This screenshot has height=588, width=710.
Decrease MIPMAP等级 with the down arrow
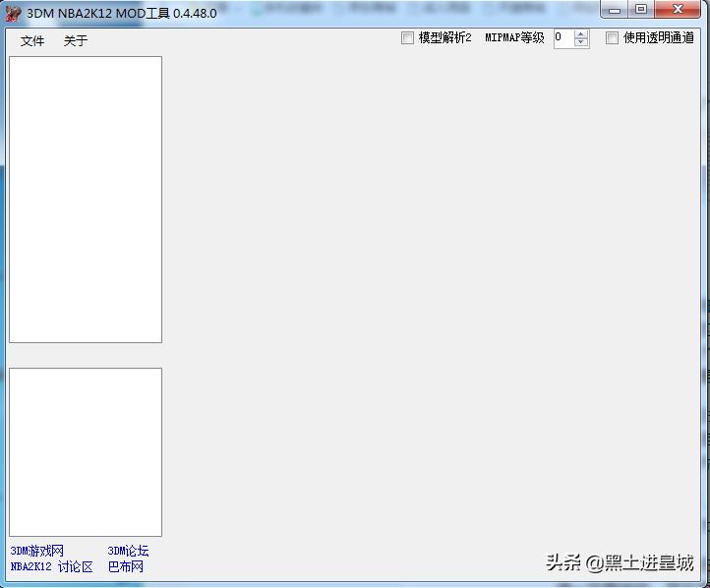(x=581, y=42)
